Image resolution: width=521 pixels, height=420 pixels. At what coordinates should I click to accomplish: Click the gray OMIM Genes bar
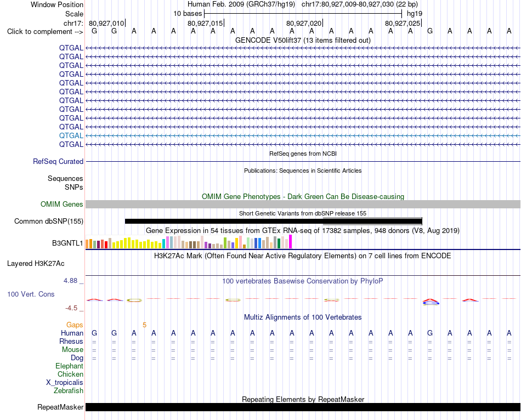click(x=303, y=205)
